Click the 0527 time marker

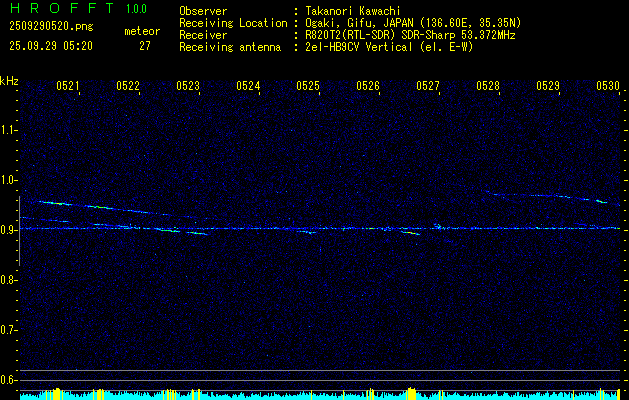pyautogui.click(x=428, y=86)
